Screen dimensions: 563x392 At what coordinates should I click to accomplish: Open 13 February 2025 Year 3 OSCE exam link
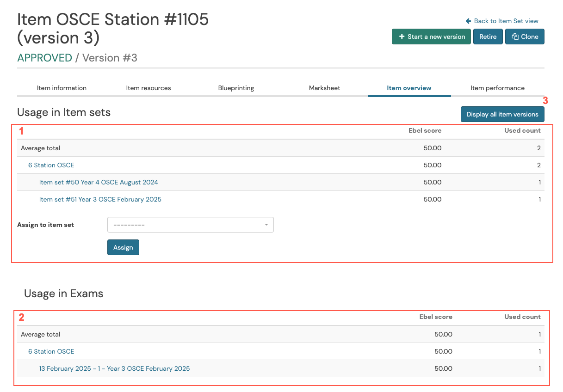(114, 368)
